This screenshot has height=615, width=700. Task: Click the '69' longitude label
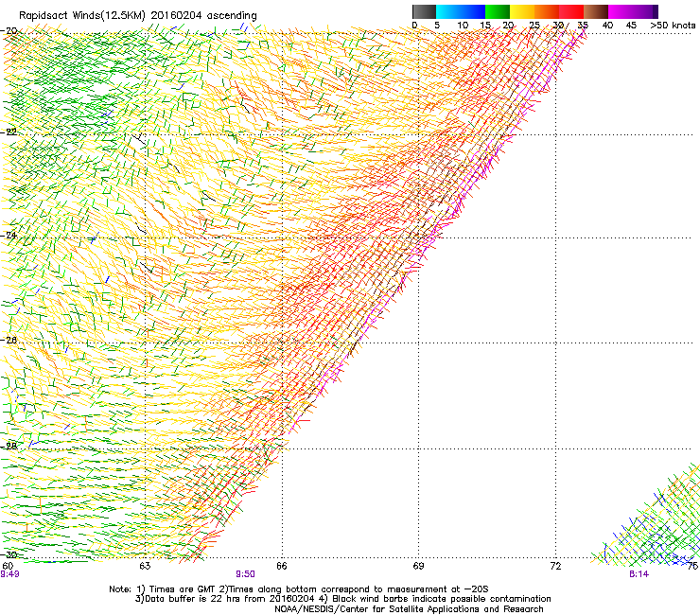tap(418, 566)
